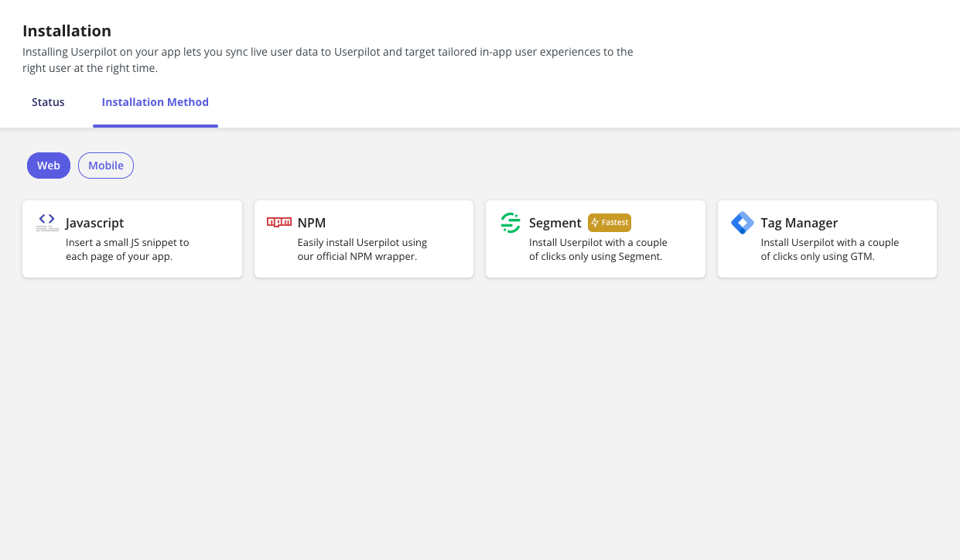Click the NPM card title
This screenshot has width=960, height=560.
click(x=312, y=223)
